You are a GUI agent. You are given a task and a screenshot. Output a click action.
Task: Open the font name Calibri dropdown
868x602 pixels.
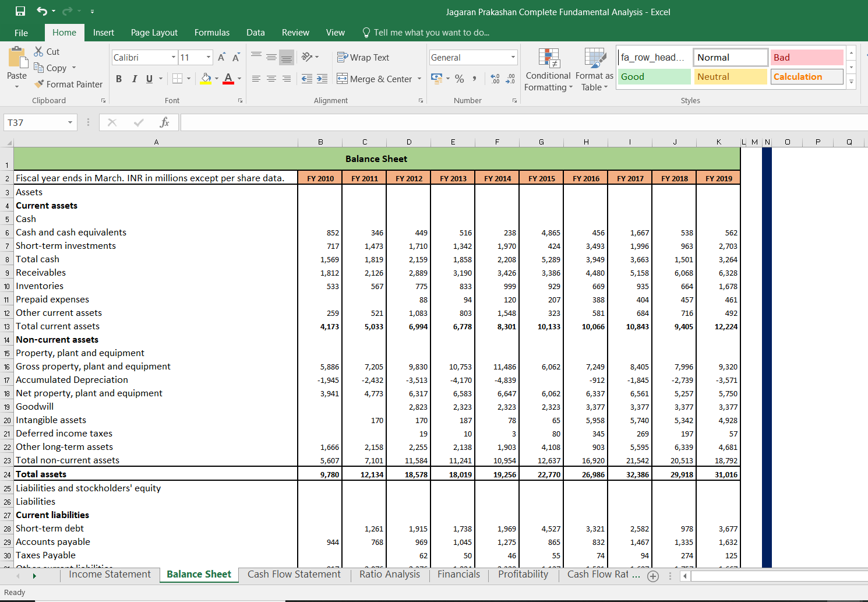point(174,57)
